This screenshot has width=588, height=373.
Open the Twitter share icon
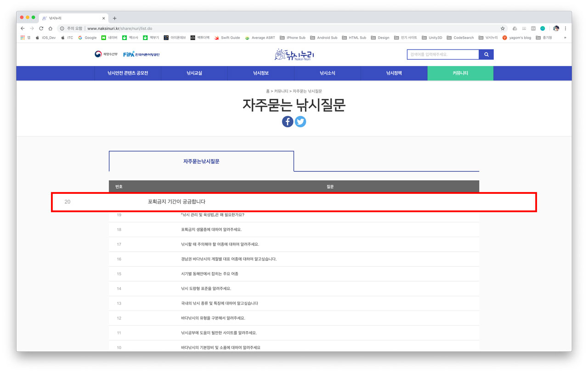pos(300,121)
